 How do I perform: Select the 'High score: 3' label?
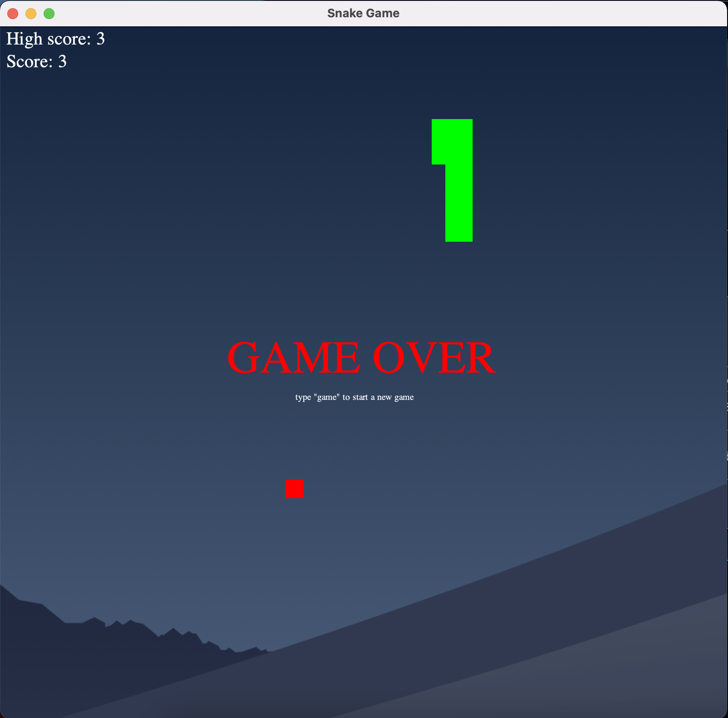(x=55, y=39)
